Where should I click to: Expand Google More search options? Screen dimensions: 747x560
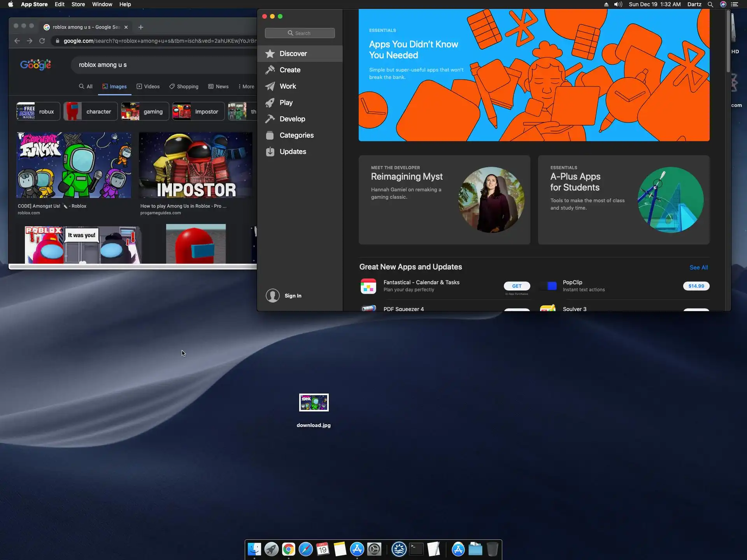pyautogui.click(x=246, y=86)
